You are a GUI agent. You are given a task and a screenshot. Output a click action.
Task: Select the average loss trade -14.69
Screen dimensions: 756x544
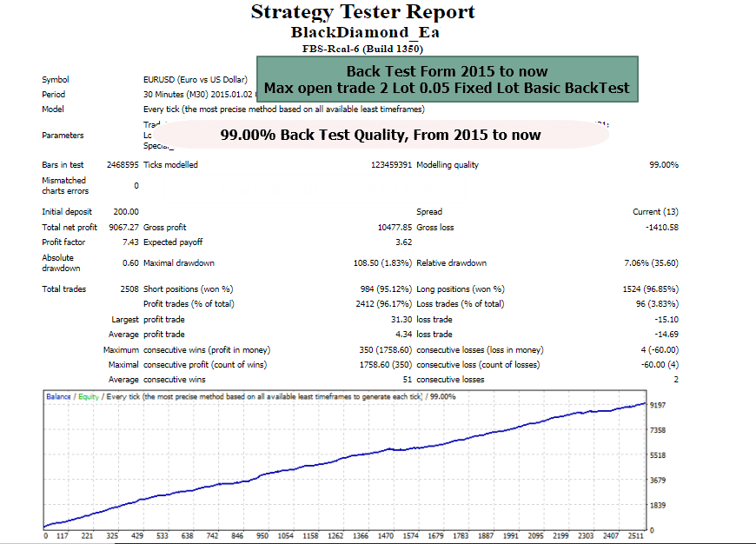(x=666, y=335)
